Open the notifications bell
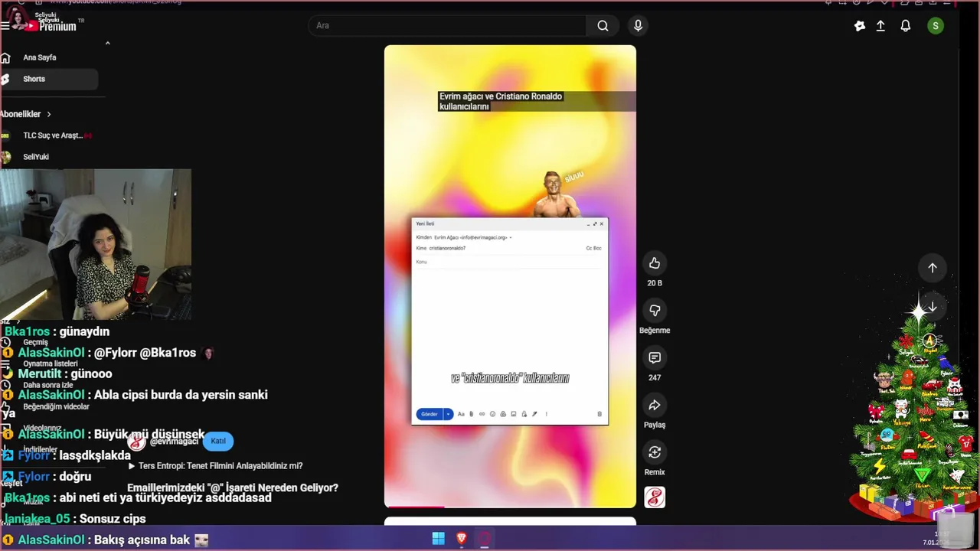Screen dimensions: 980x551 906,25
